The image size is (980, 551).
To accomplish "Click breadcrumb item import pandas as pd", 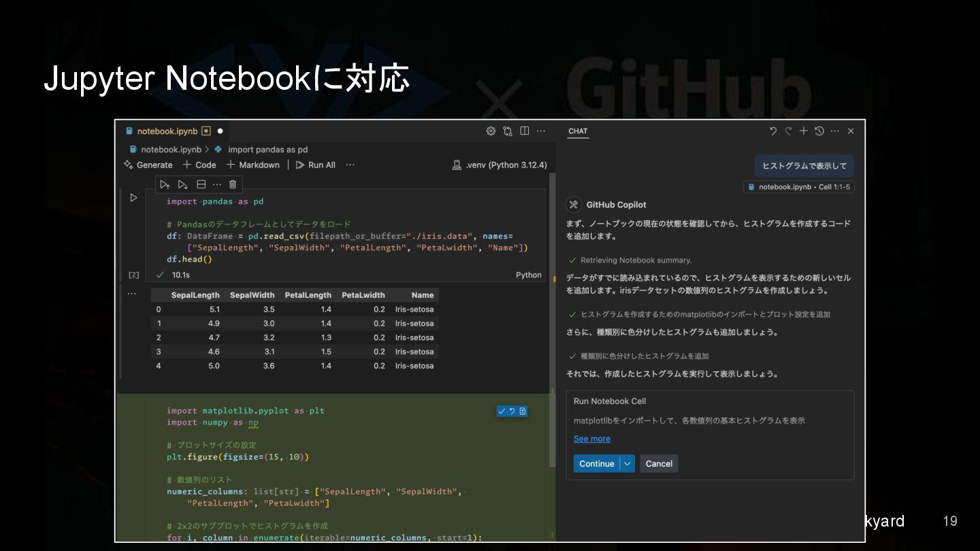I will pyautogui.click(x=267, y=150).
